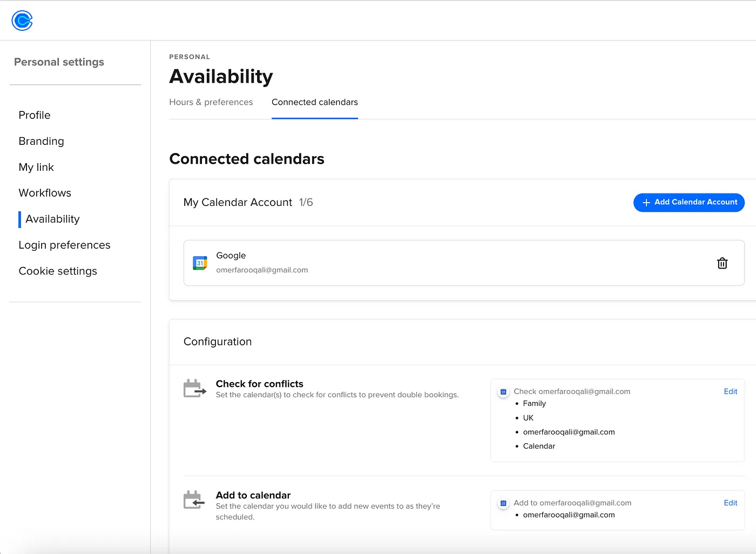The width and height of the screenshot is (756, 554).
Task: Click small Google icon beside Check omerfarooqali
Action: (503, 392)
